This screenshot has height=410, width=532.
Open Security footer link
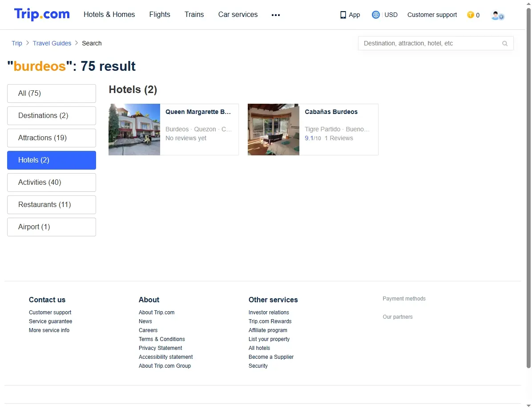(258, 366)
